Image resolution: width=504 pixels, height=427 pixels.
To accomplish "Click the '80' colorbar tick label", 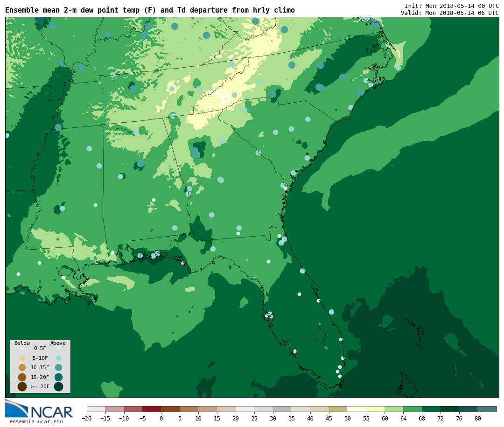I will coord(478,418).
